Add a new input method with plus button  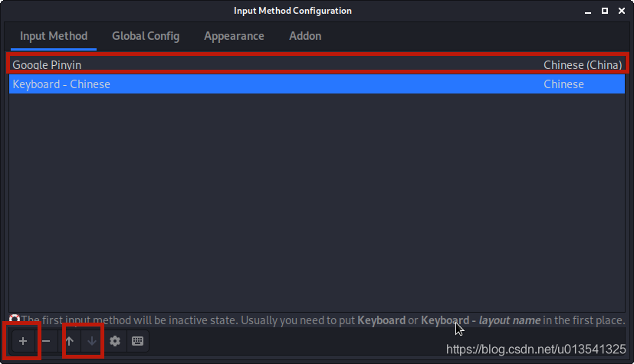(23, 341)
